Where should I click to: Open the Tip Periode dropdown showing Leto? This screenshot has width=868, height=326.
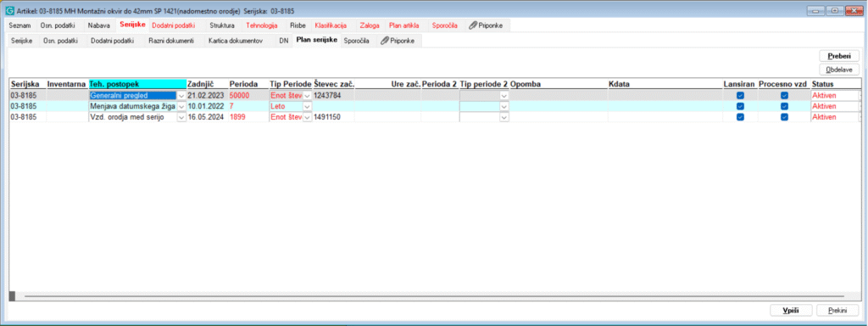pyautogui.click(x=307, y=106)
